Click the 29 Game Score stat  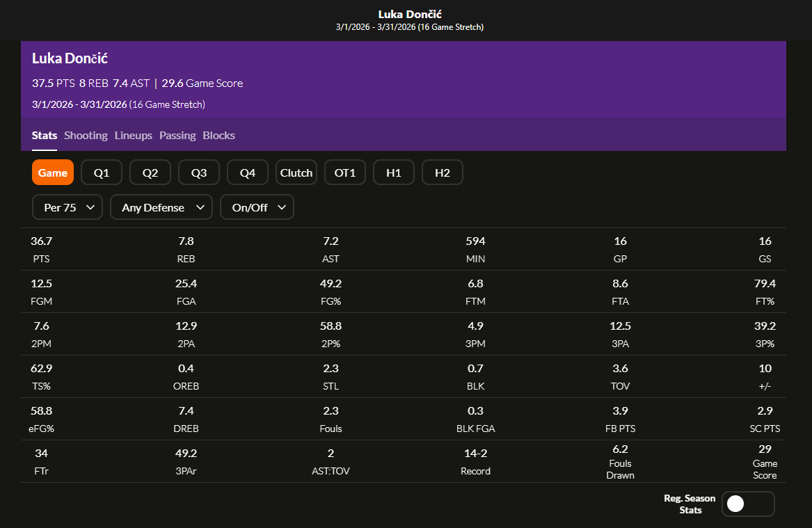[765, 462]
